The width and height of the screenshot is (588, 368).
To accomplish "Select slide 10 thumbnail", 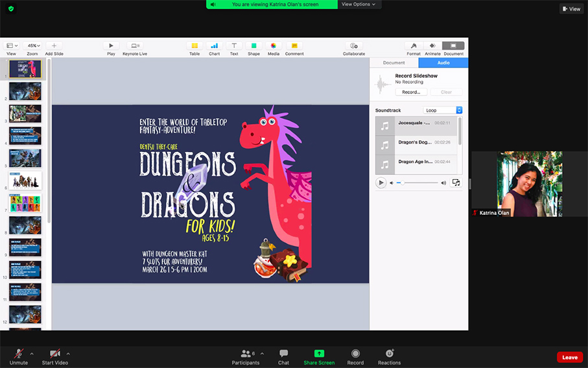I will click(x=25, y=270).
